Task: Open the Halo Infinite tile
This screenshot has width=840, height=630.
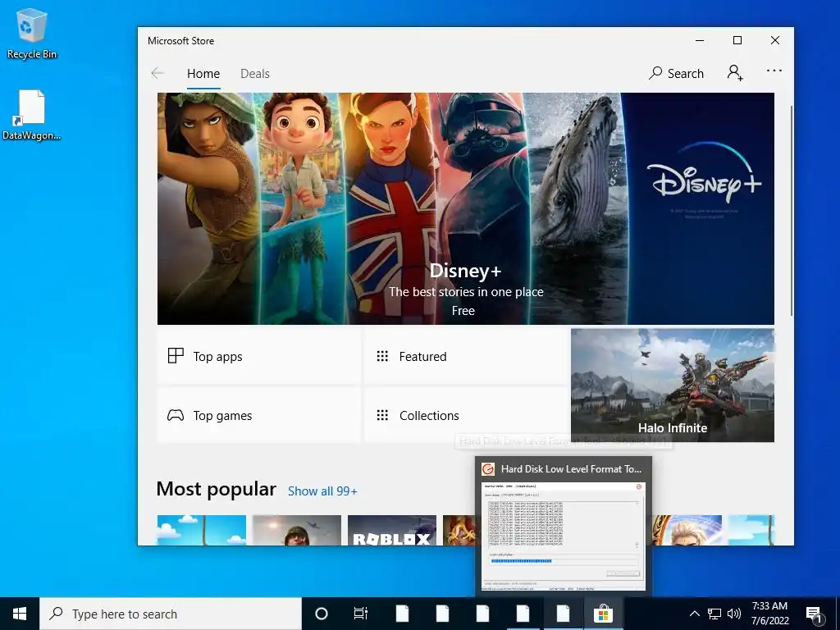Action: (x=673, y=386)
